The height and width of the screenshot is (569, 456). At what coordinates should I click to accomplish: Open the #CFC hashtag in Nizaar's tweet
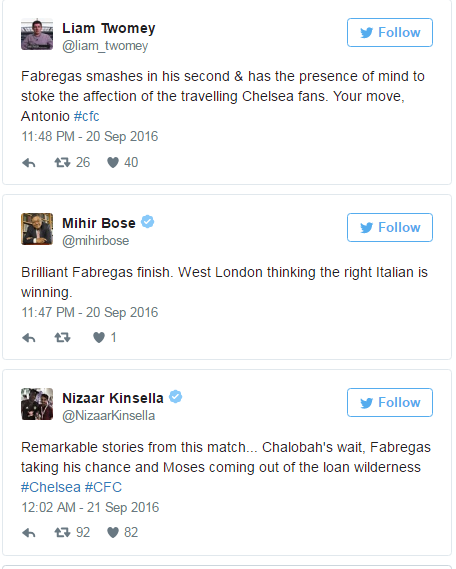click(103, 487)
